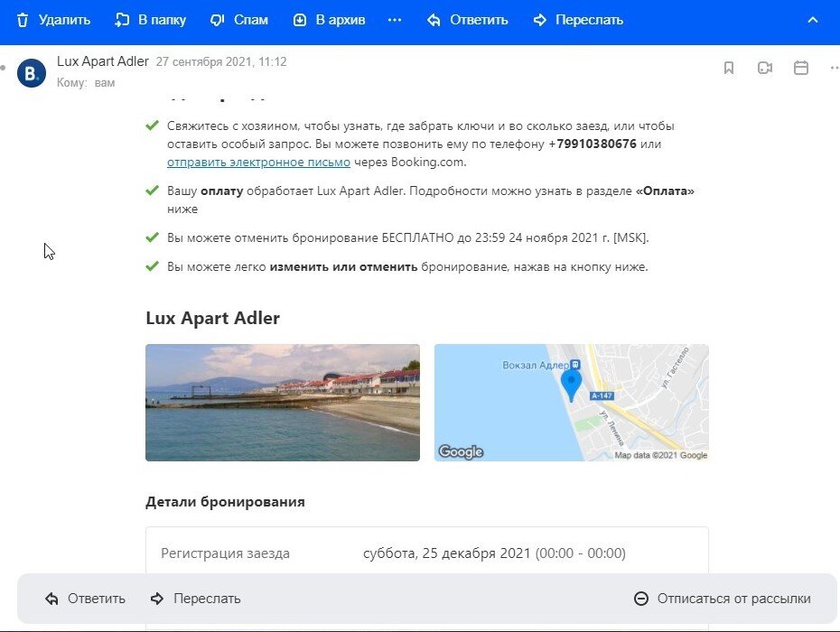Click the blue location pin on the map
840x632 pixels.
coord(571,386)
